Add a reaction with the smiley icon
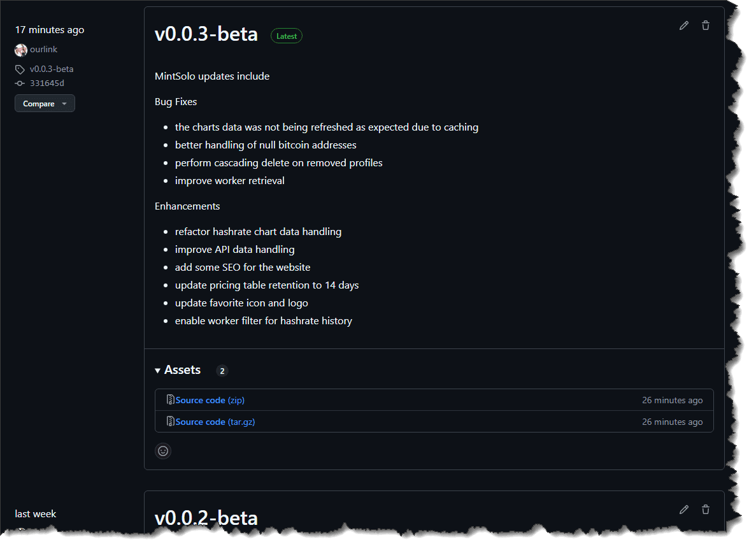Viewport: 756px width, 551px height. 163,451
